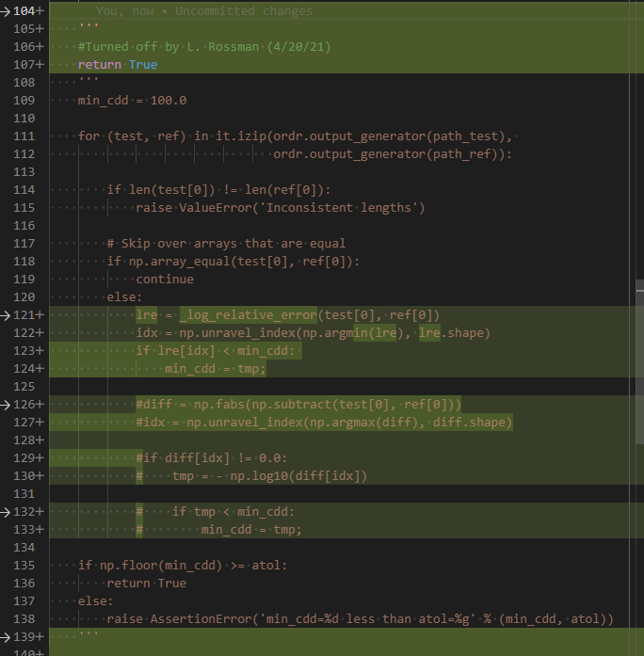Select line number 109 in the gutter
Image resolution: width=644 pixels, height=656 pixels.
click(x=24, y=101)
